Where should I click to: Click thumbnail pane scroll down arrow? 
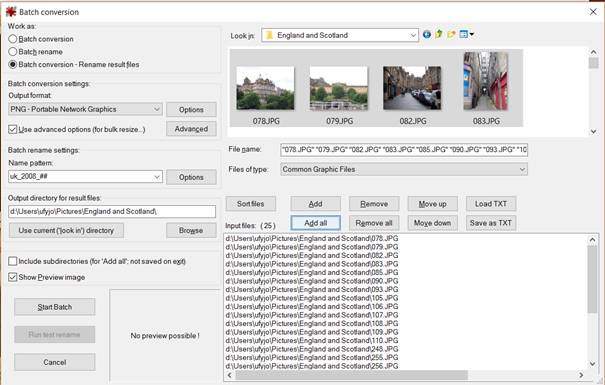[x=593, y=132]
